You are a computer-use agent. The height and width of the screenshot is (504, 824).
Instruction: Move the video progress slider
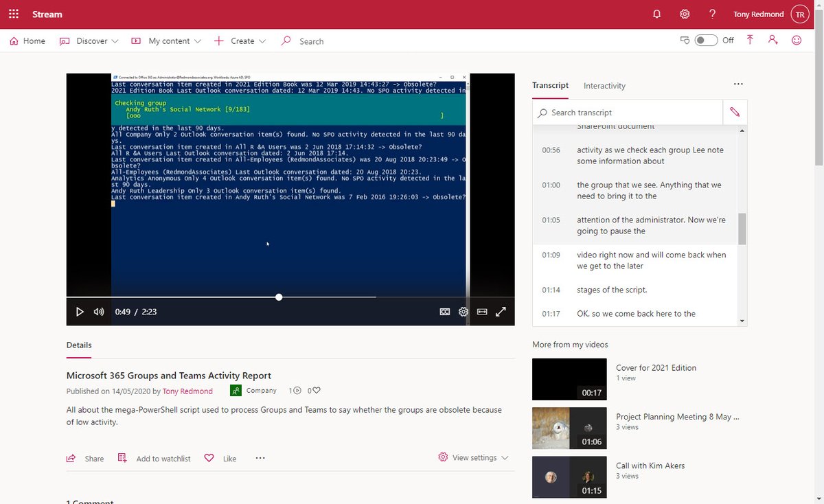278,297
